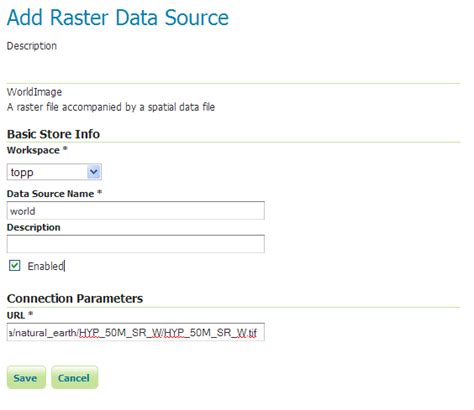Click the Basic Store Info section heading

(53, 134)
